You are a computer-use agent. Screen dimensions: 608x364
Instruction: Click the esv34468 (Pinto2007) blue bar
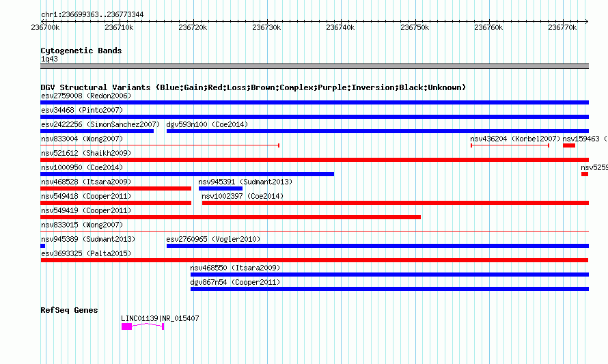[x=314, y=117]
